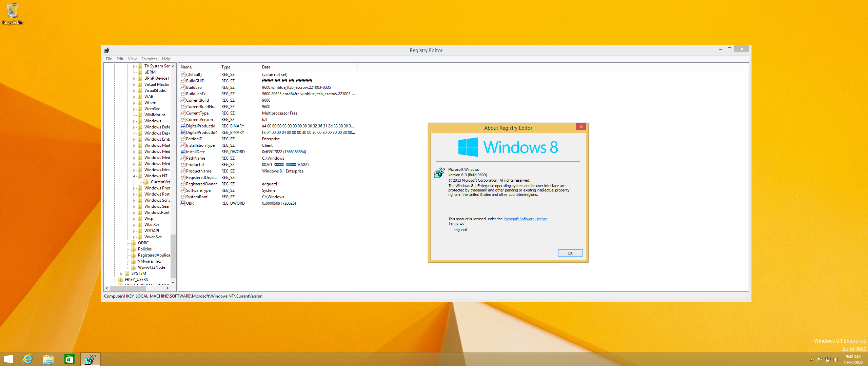Open the Recycle Bin desktop icon
Viewport: 868px width, 366px height.
pyautogui.click(x=12, y=14)
